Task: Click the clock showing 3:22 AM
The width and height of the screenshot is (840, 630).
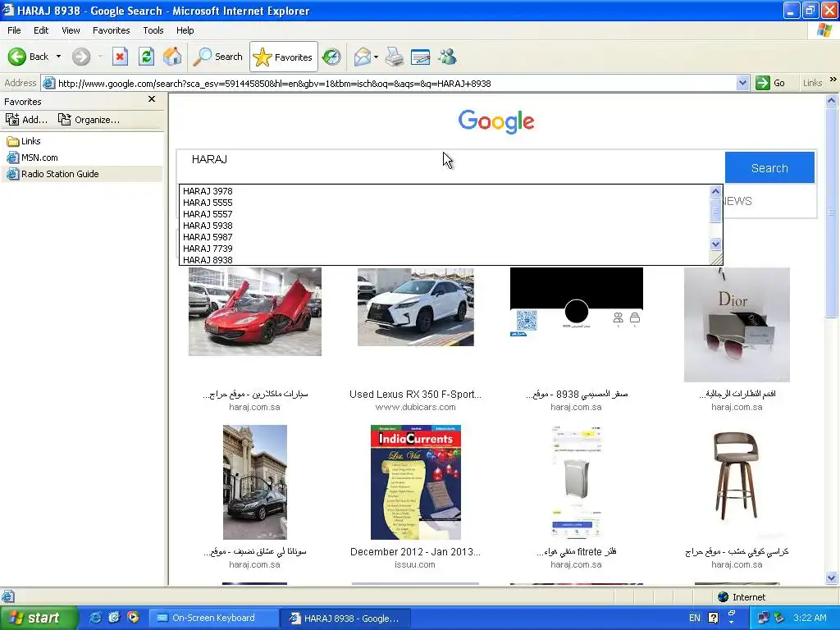Action: pyautogui.click(x=810, y=618)
